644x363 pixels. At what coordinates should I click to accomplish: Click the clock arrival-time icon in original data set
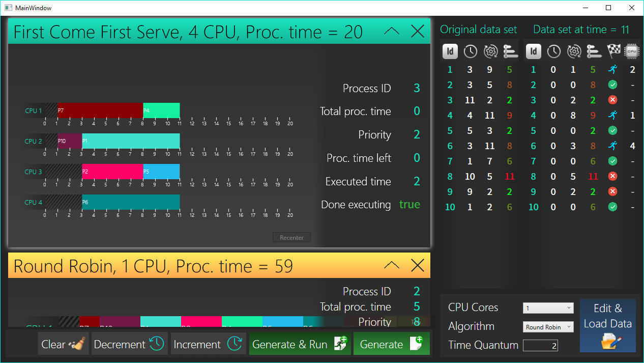tap(470, 51)
